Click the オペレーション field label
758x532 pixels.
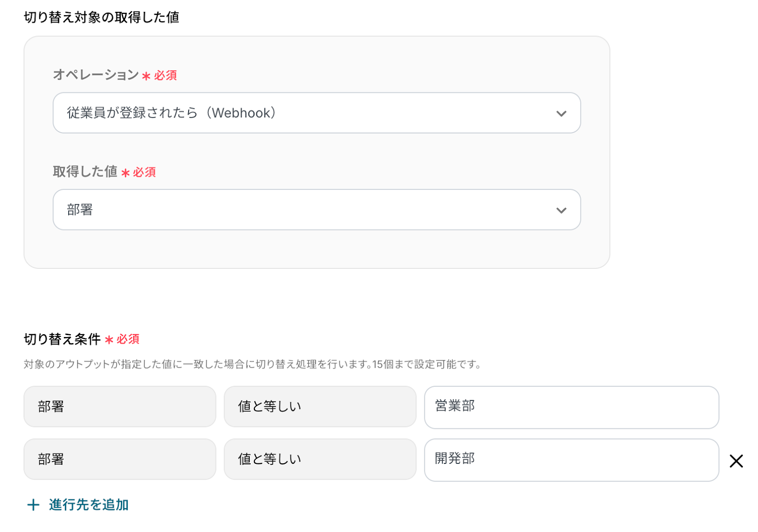tap(96, 75)
